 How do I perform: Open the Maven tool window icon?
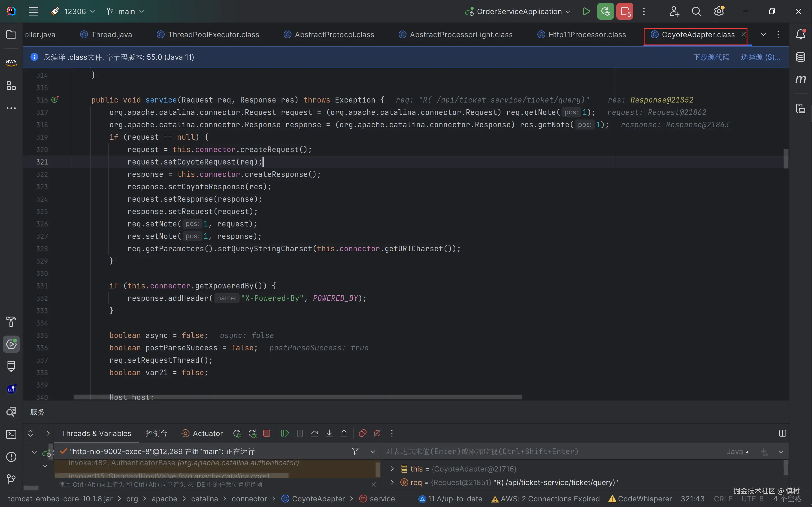(801, 79)
